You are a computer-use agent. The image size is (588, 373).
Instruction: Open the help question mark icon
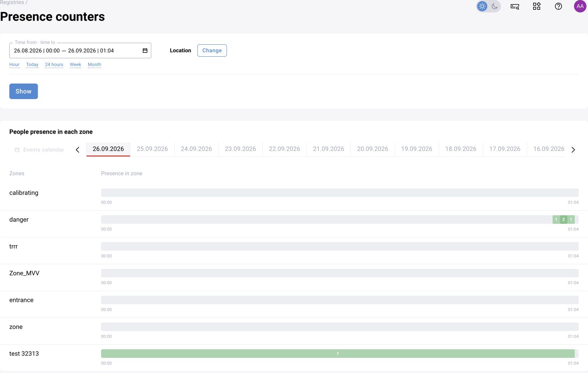click(558, 6)
